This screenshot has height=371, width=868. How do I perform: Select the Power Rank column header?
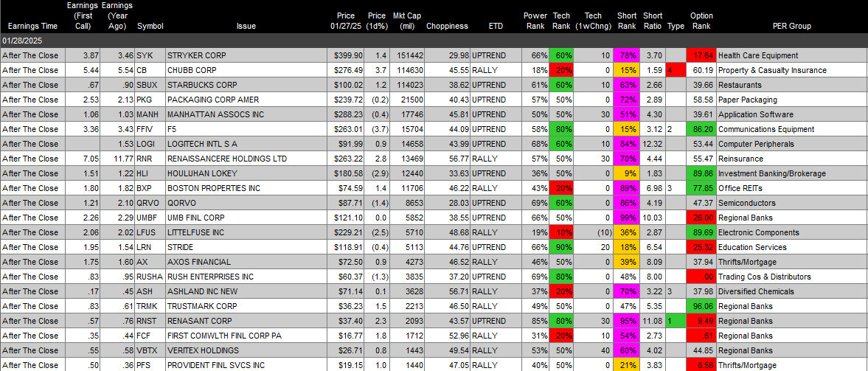coord(535,21)
